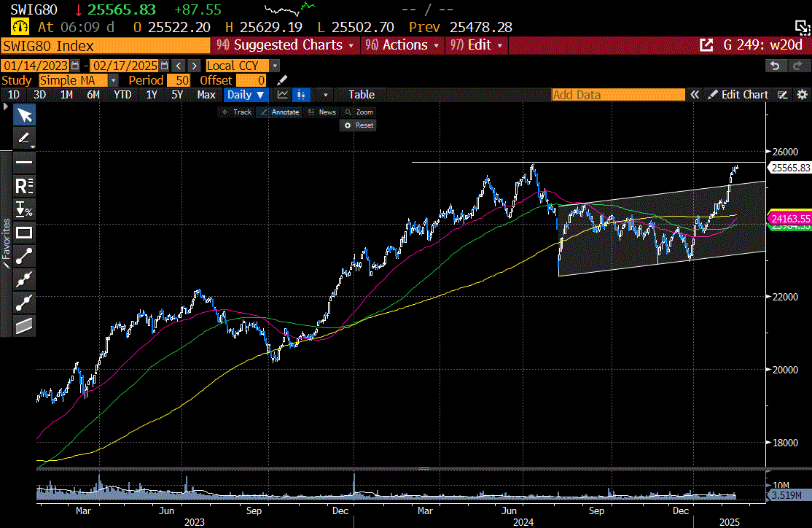The width and height of the screenshot is (812, 528).
Task: Set range to 1D
Action: click(x=13, y=95)
